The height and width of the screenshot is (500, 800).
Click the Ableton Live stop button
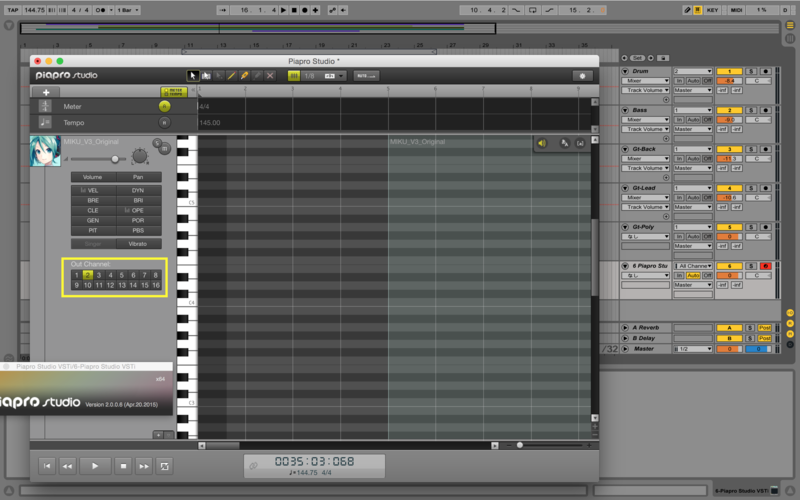coord(294,10)
